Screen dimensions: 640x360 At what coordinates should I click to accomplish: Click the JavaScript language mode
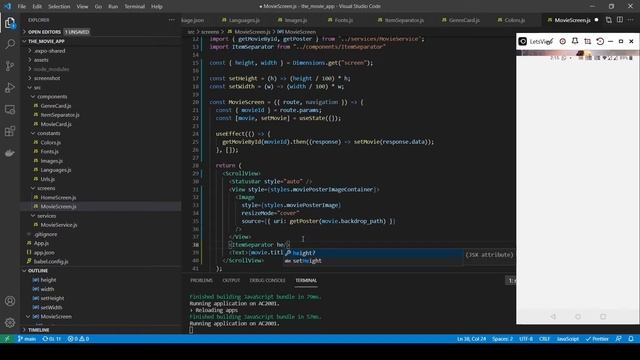[568, 339]
